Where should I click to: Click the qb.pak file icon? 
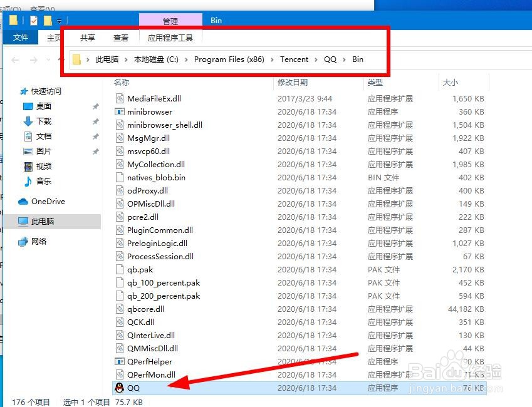pyautogui.click(x=120, y=270)
